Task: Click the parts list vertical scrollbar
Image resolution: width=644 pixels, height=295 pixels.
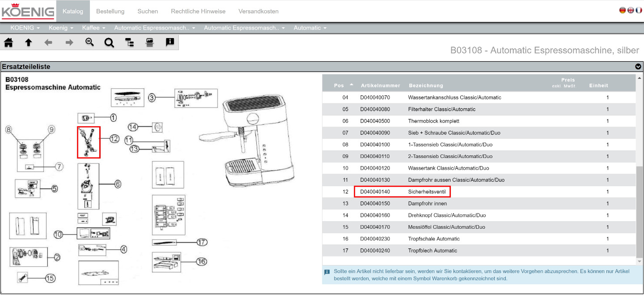Action: coord(640,210)
